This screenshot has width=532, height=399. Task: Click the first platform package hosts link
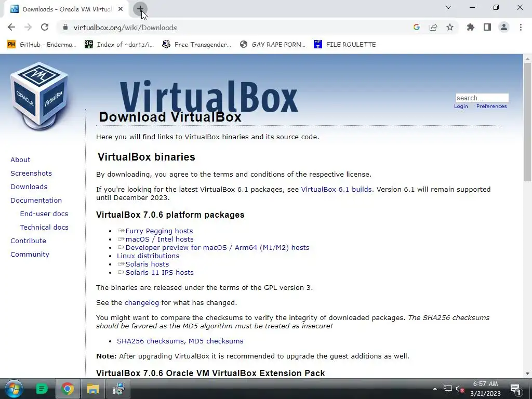(x=159, y=231)
